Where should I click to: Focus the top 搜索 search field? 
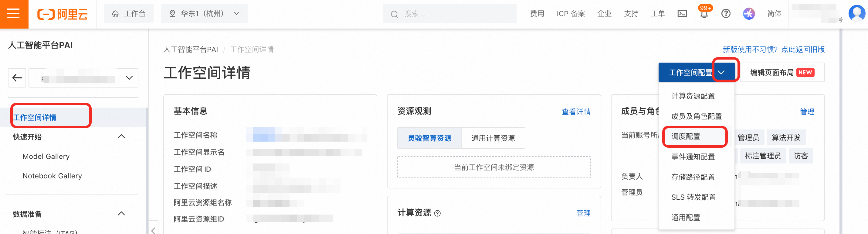pos(449,14)
